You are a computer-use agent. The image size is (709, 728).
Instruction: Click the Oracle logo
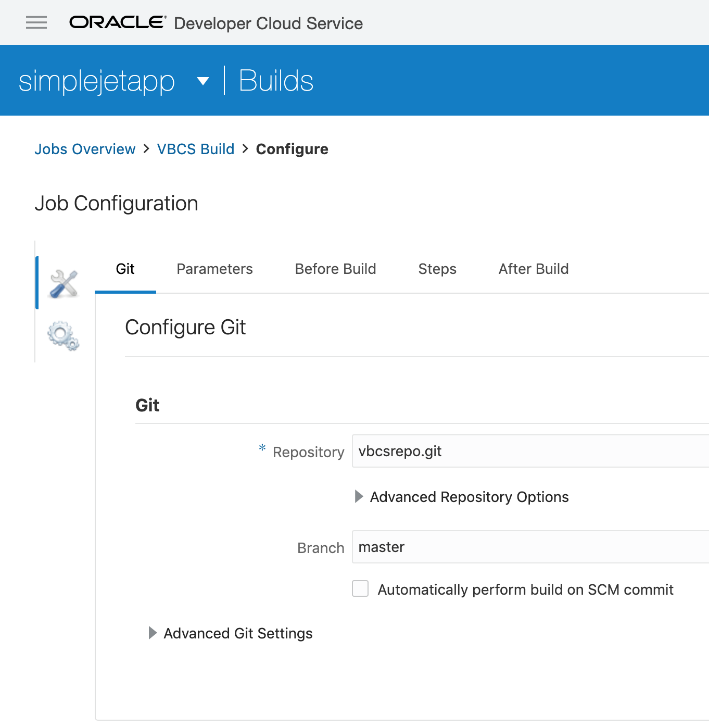pos(116,22)
